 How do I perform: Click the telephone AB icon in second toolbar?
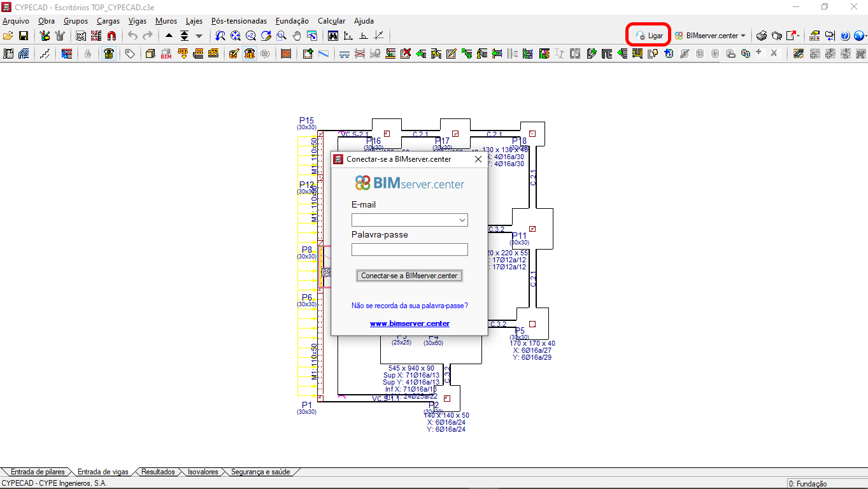click(x=108, y=53)
